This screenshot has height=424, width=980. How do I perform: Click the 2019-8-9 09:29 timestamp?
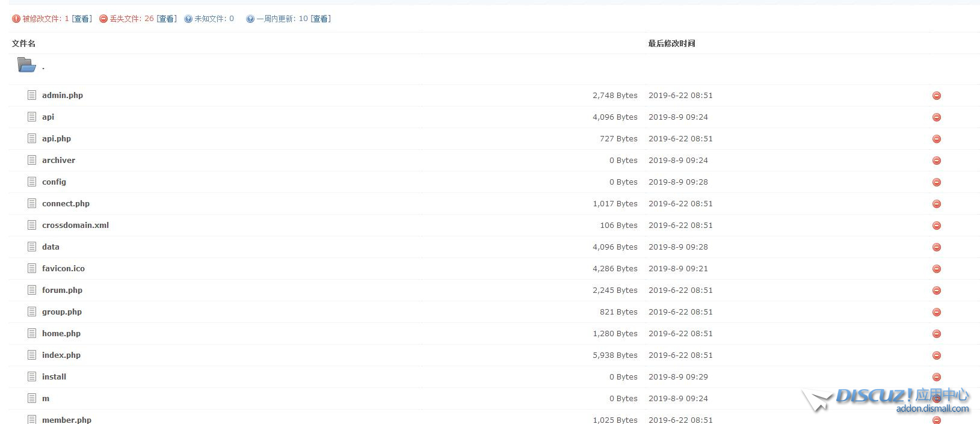click(678, 376)
